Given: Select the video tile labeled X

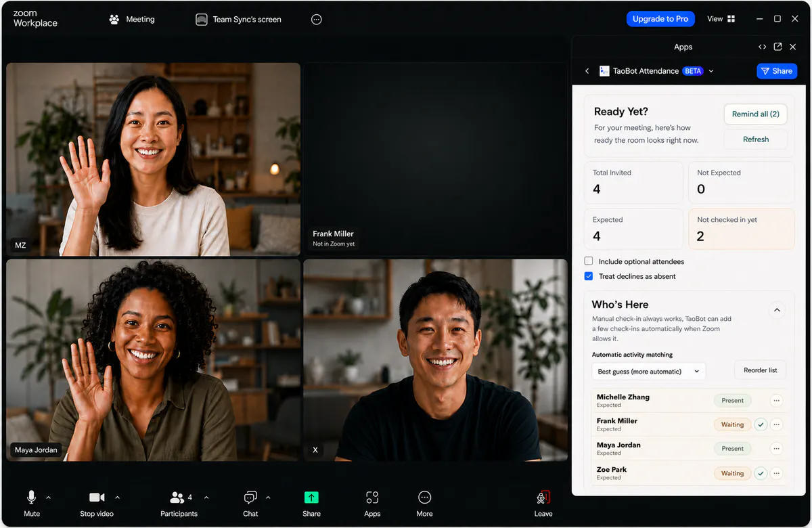Looking at the screenshot, I should pos(435,360).
